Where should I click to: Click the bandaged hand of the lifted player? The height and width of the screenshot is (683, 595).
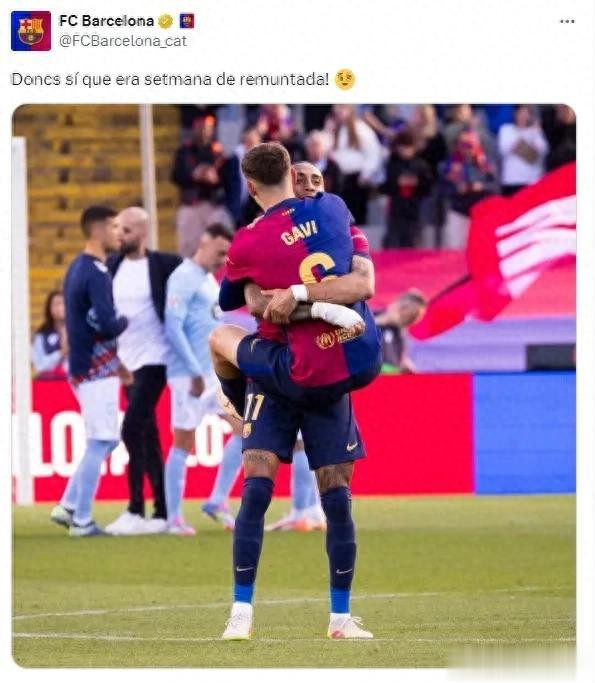[x=338, y=314]
